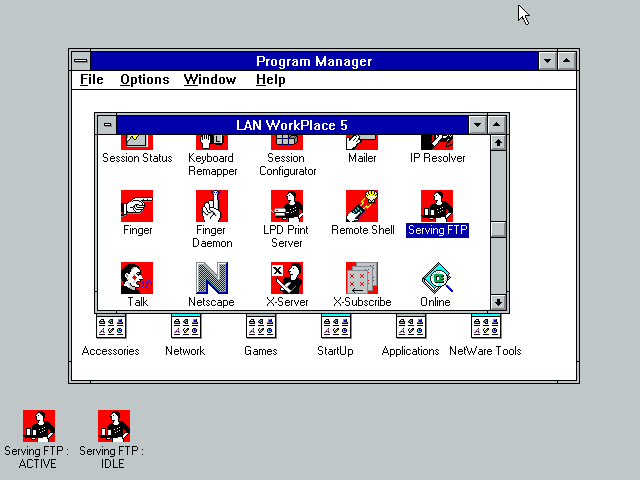This screenshot has height=480, width=640.
Task: Maximize the Program Manager window
Action: (567, 61)
